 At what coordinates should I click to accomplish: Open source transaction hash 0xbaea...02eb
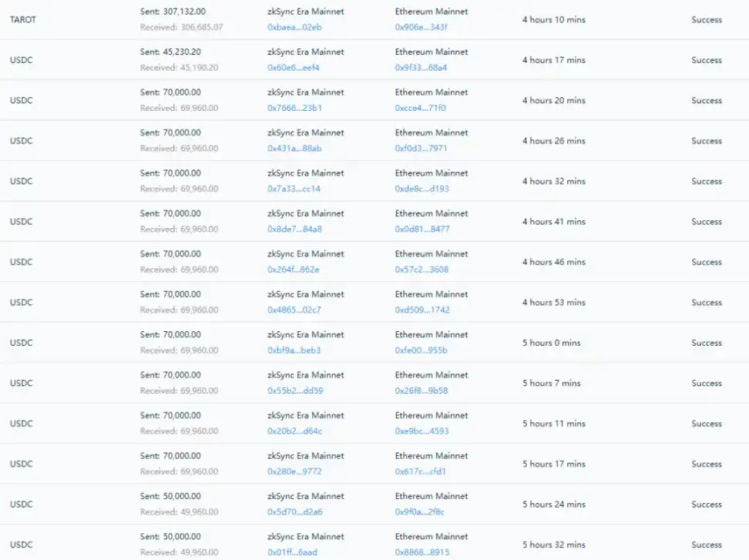tap(294, 28)
